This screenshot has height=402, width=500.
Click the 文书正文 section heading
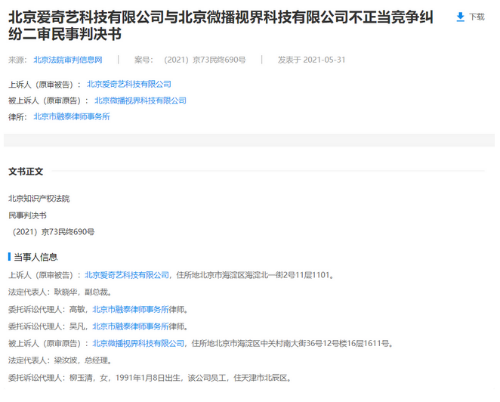click(x=26, y=172)
